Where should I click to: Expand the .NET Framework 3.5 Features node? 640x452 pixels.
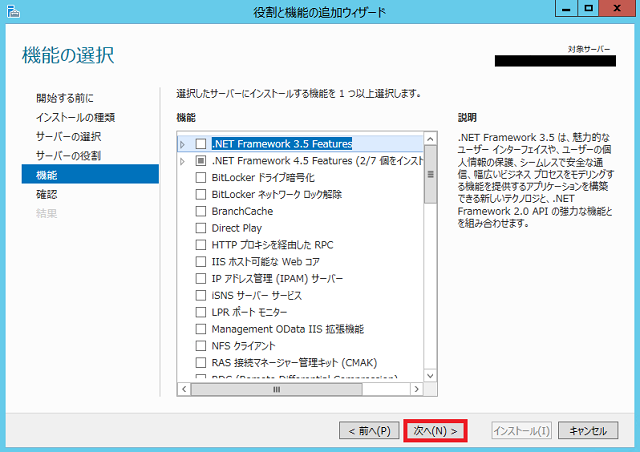pos(182,144)
